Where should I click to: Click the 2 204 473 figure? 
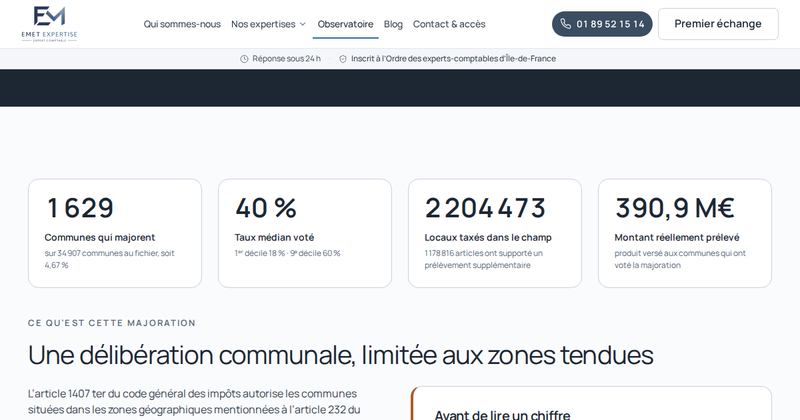click(485, 208)
